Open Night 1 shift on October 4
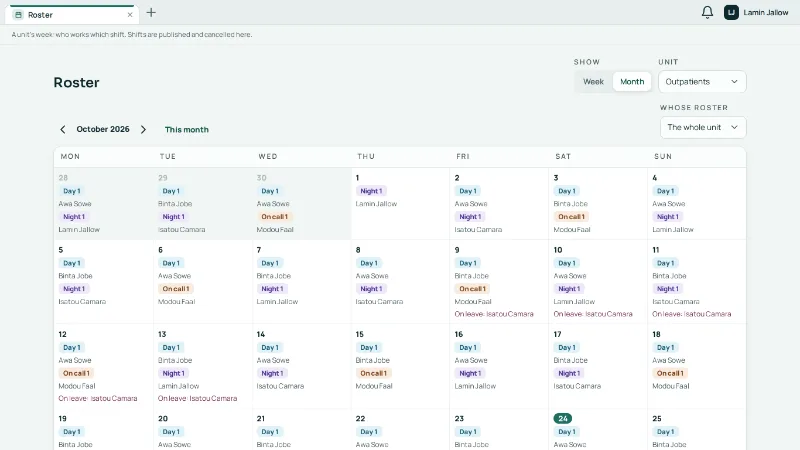Screen dimensions: 800x450 click(667, 217)
